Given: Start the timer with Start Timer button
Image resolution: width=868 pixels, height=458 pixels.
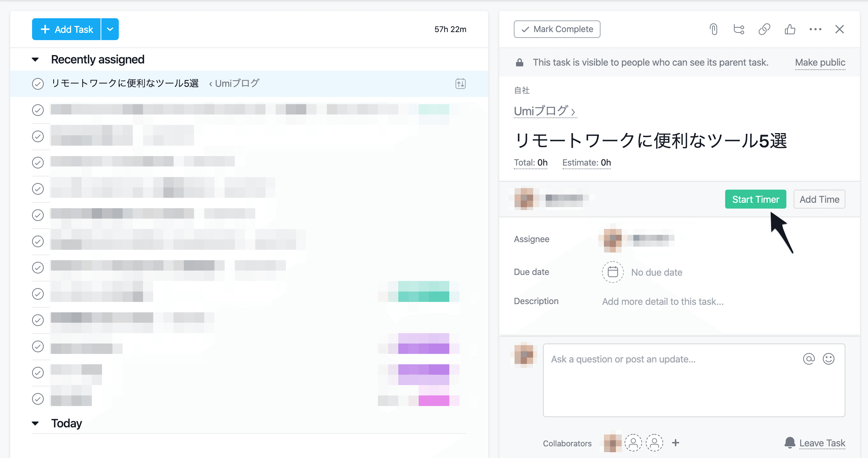Looking at the screenshot, I should [756, 199].
